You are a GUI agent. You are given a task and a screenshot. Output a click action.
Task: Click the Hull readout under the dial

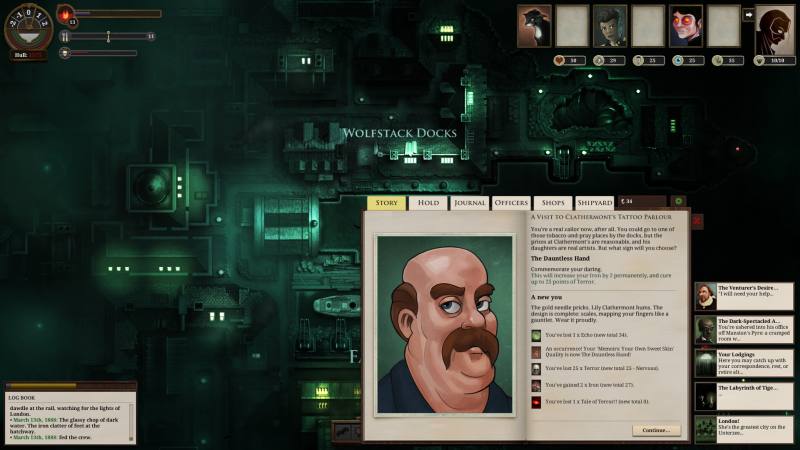coord(29,55)
